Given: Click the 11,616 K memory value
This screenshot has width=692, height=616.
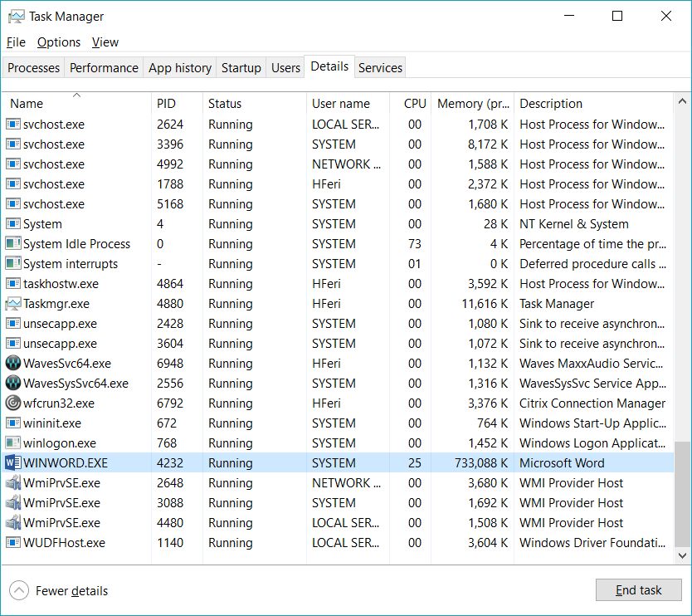Looking at the screenshot, I should click(x=485, y=304).
